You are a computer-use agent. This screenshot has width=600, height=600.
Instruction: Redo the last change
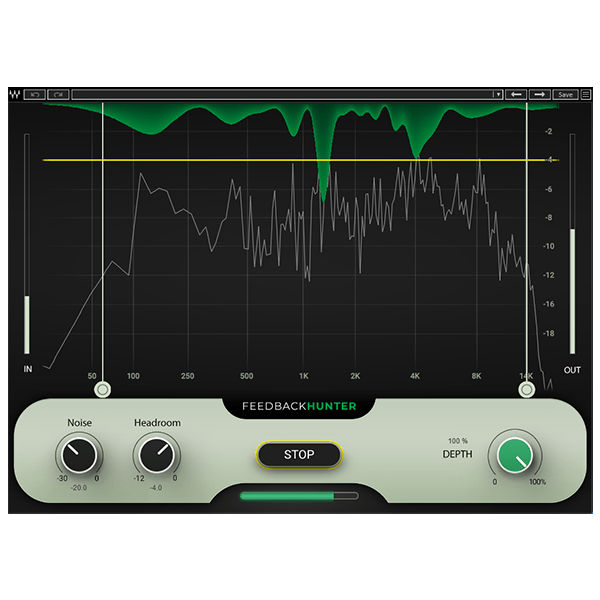[x=58, y=94]
